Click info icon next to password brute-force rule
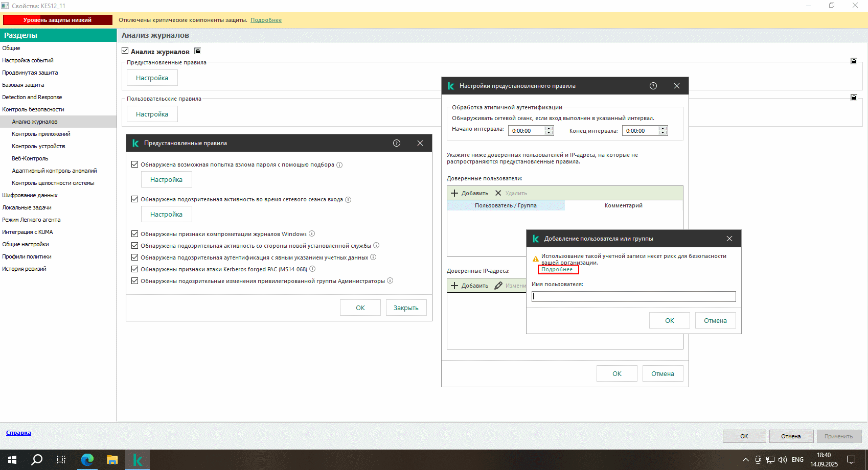 pos(339,165)
